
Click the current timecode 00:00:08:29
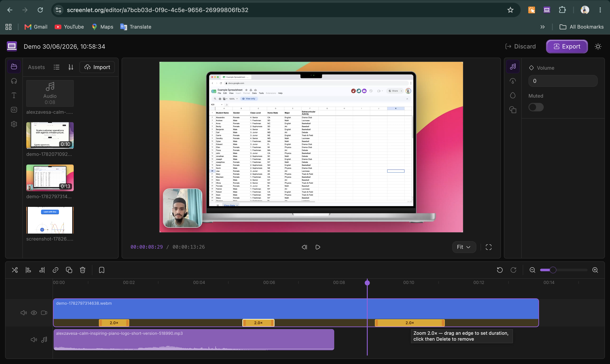point(147,247)
